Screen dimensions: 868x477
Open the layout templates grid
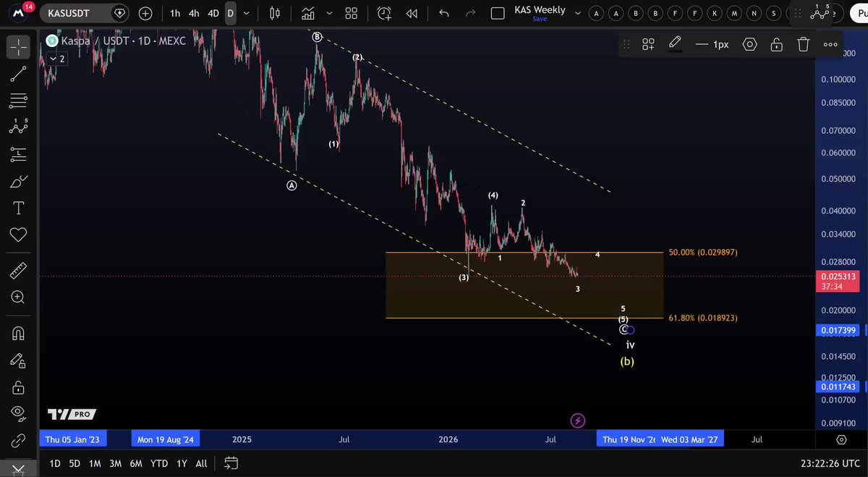tap(352, 13)
